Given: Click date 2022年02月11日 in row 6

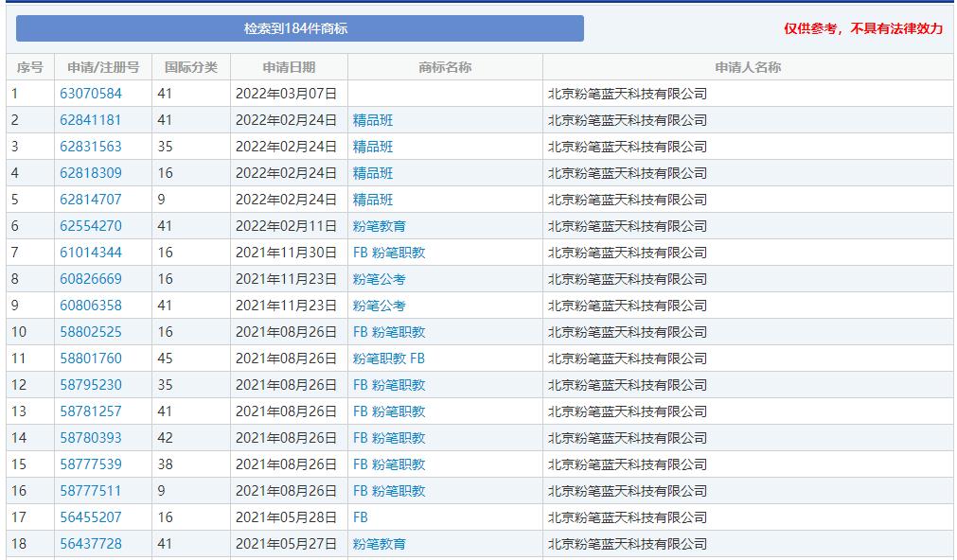Looking at the screenshot, I should [x=286, y=226].
